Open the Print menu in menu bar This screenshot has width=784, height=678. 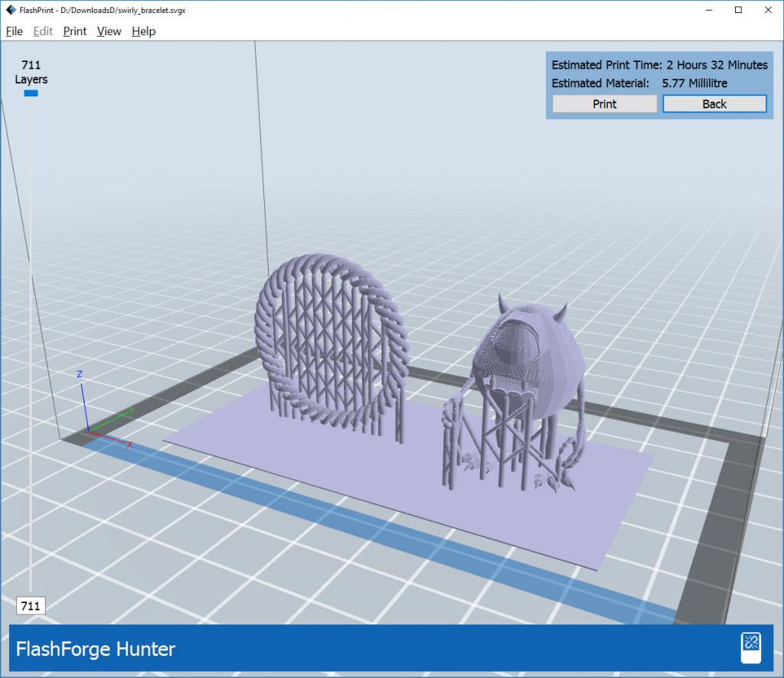pos(75,31)
